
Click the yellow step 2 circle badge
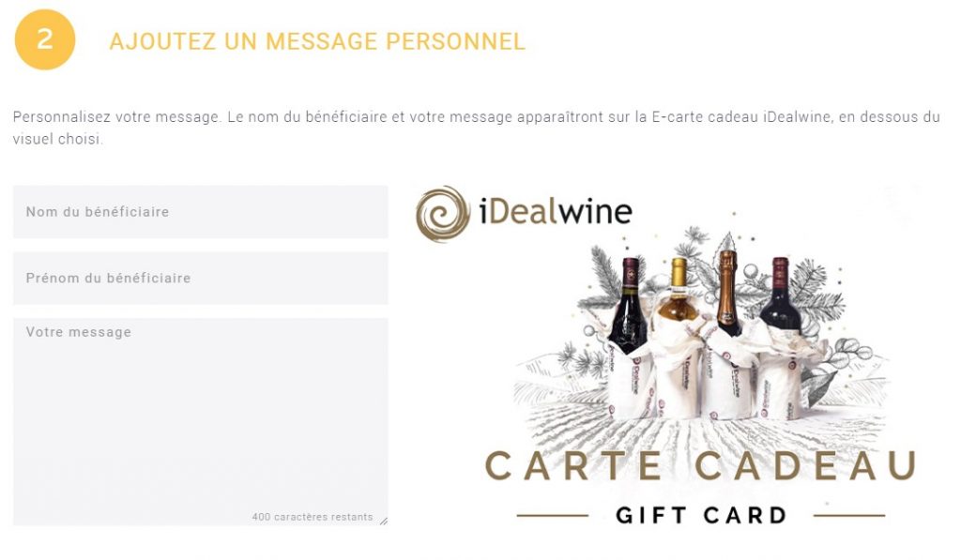coord(45,39)
